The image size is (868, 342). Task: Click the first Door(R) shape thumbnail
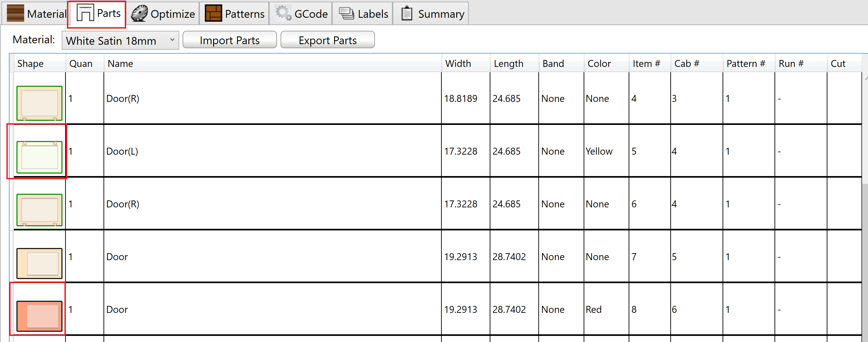39,103
